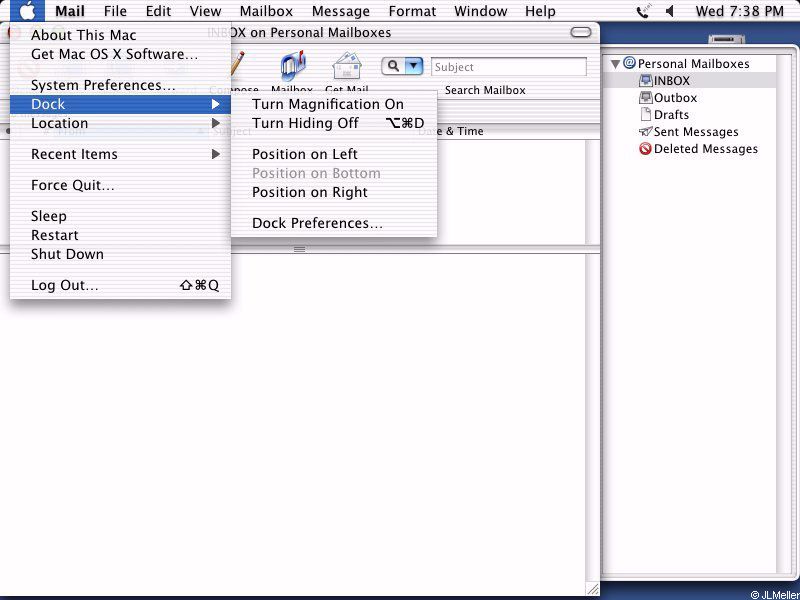
Task: Click the search magnifier icon
Action: pyautogui.click(x=393, y=66)
